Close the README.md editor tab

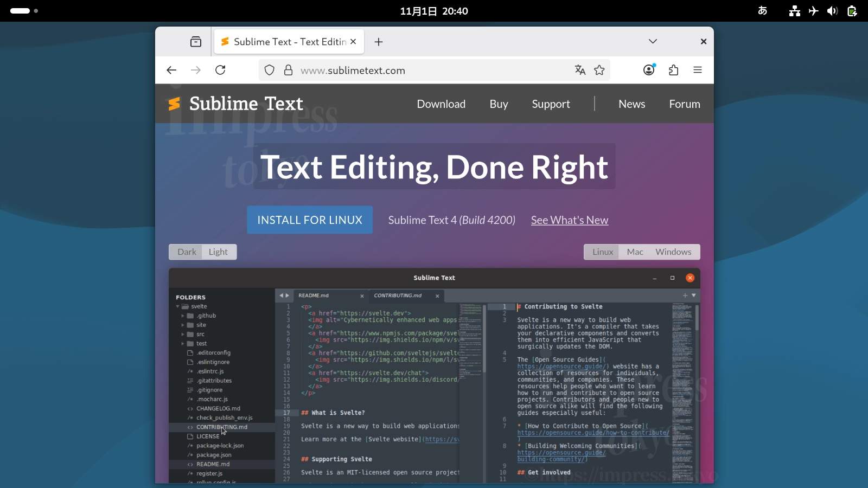[362, 296]
